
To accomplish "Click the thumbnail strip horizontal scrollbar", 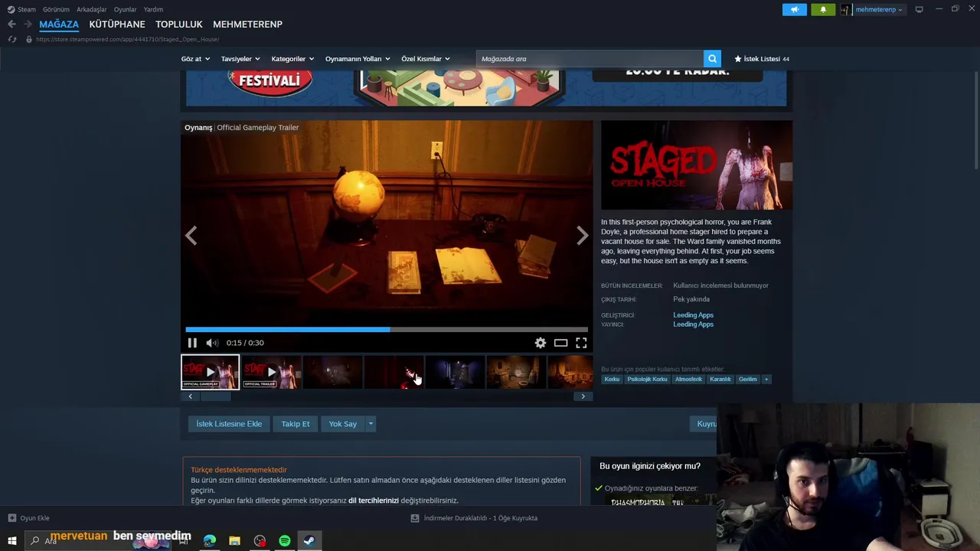I will [216, 396].
